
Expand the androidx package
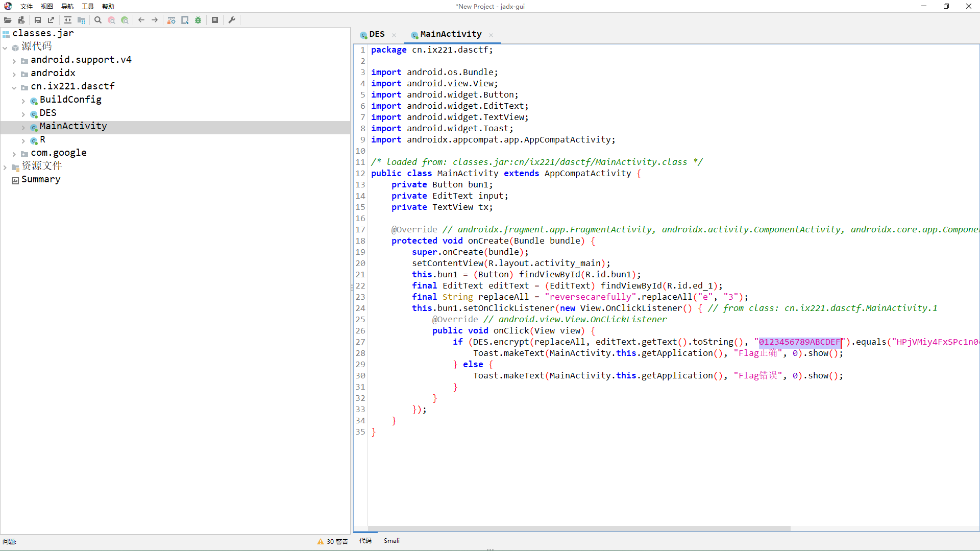click(x=14, y=74)
